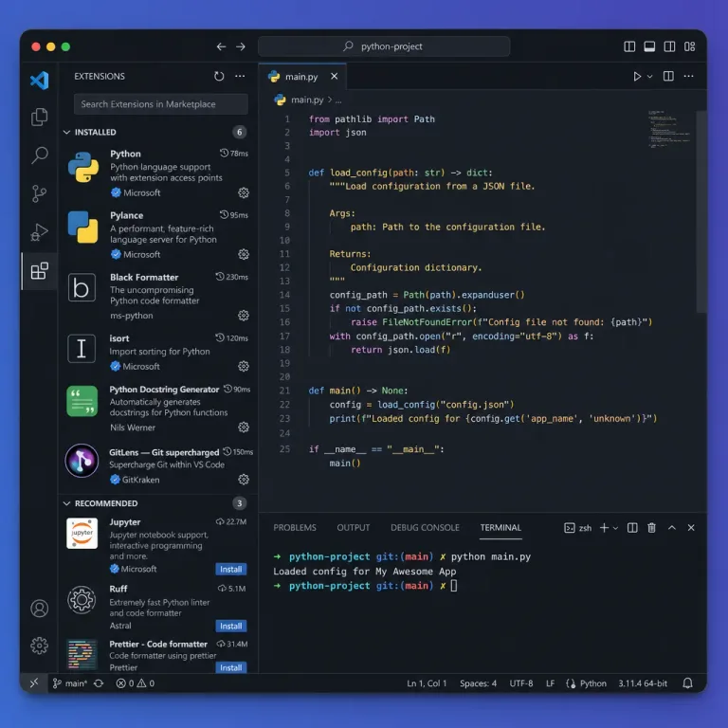728x728 pixels.
Task: Toggle the secondary side bar
Action: click(669, 46)
